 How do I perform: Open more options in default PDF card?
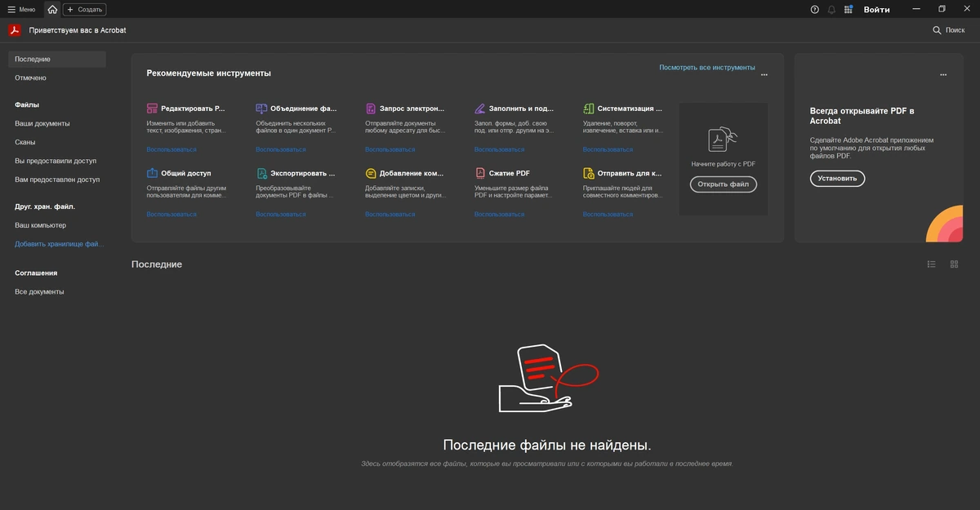[943, 74]
